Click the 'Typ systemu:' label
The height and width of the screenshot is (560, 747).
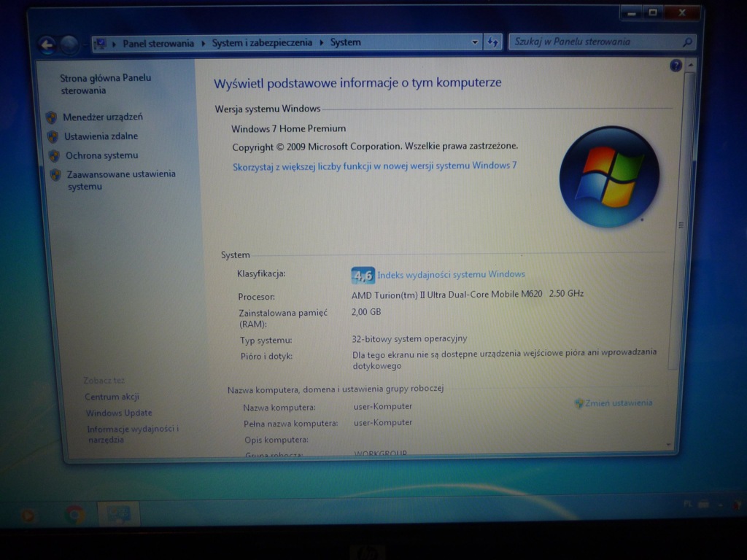pos(266,341)
